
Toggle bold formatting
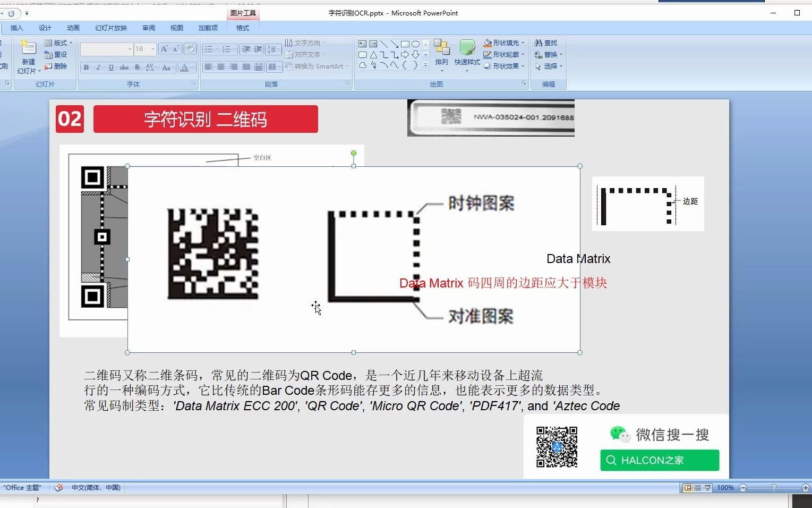pyautogui.click(x=86, y=67)
